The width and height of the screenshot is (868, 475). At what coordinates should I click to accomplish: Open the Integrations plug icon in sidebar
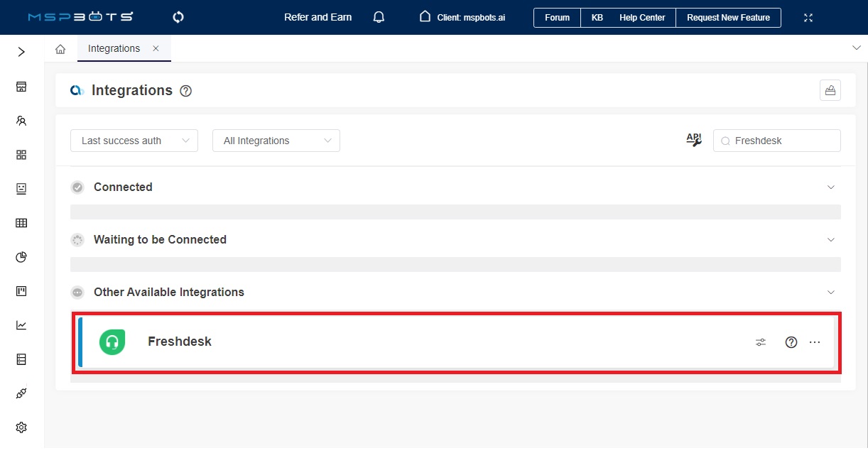coord(21,393)
